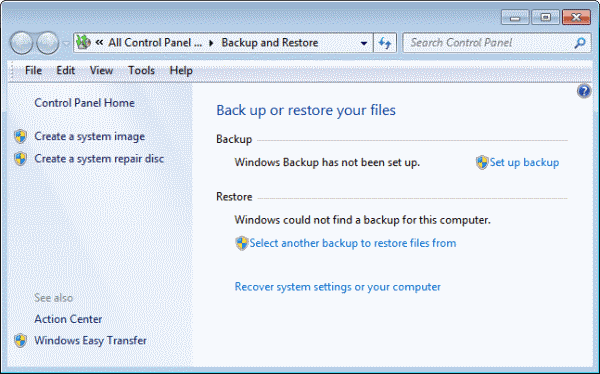The width and height of the screenshot is (600, 374).
Task: Click shield icon beside Create a system image
Action: pos(20,136)
